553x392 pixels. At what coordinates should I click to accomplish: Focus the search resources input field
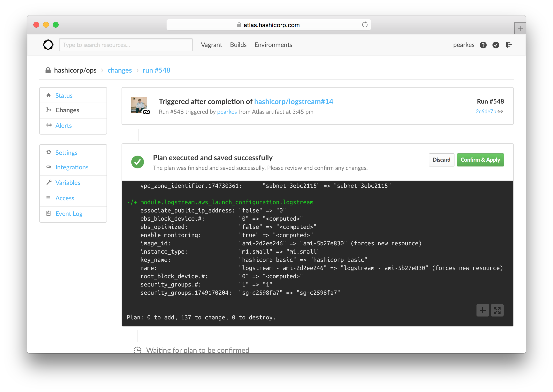[x=126, y=45]
